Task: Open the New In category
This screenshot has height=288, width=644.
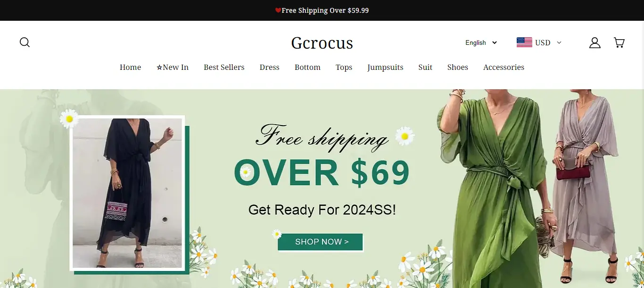Action: [173, 68]
